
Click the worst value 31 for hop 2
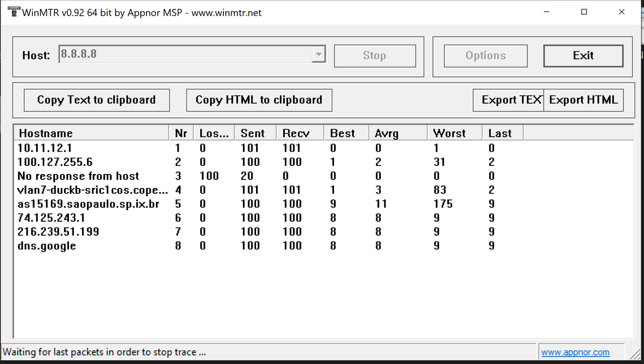coord(439,162)
